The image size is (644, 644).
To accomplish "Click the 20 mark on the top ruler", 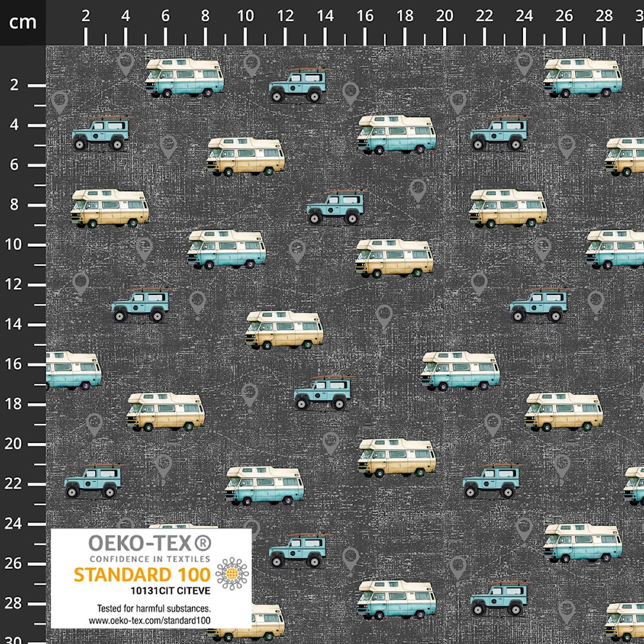I will (444, 17).
